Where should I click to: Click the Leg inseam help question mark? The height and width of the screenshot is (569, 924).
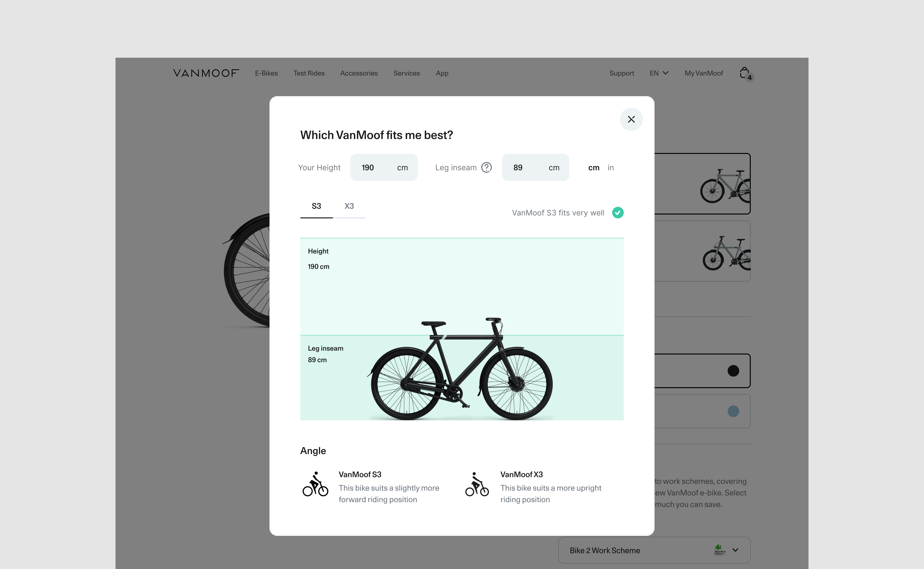(487, 167)
